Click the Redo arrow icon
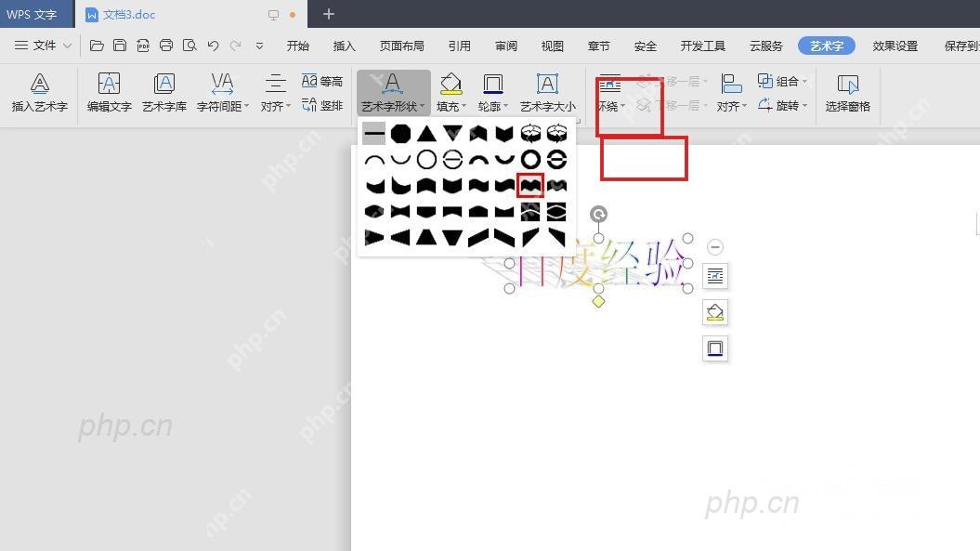980x551 pixels. click(236, 46)
